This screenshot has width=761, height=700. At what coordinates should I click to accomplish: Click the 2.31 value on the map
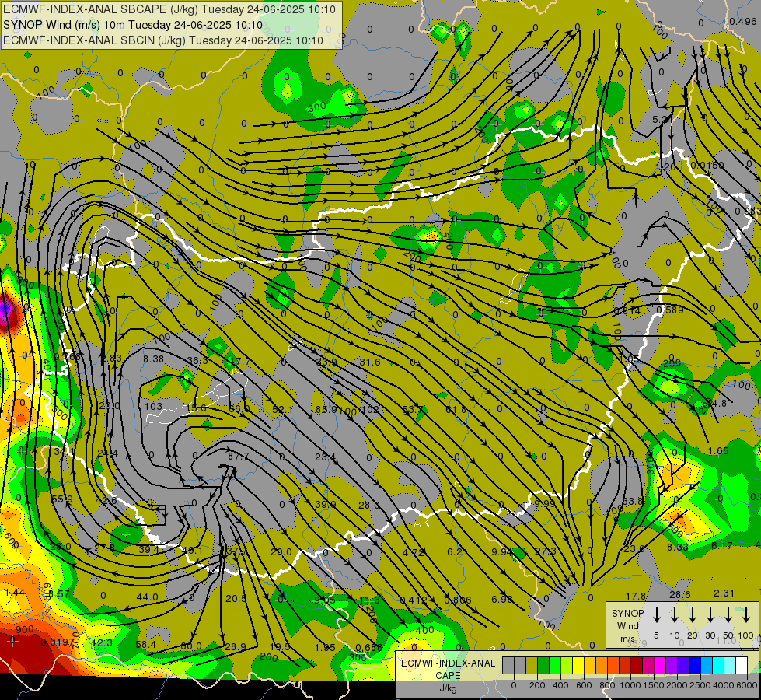click(x=724, y=593)
